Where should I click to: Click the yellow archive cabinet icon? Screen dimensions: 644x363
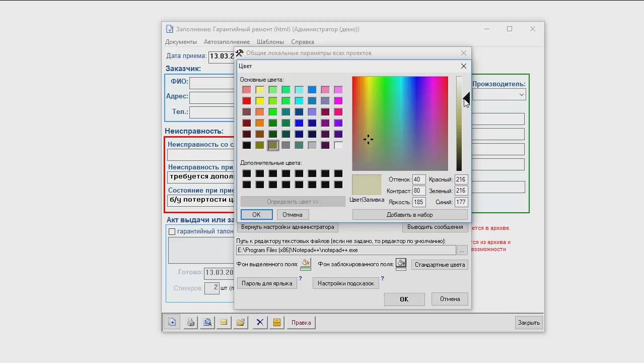[x=276, y=322]
